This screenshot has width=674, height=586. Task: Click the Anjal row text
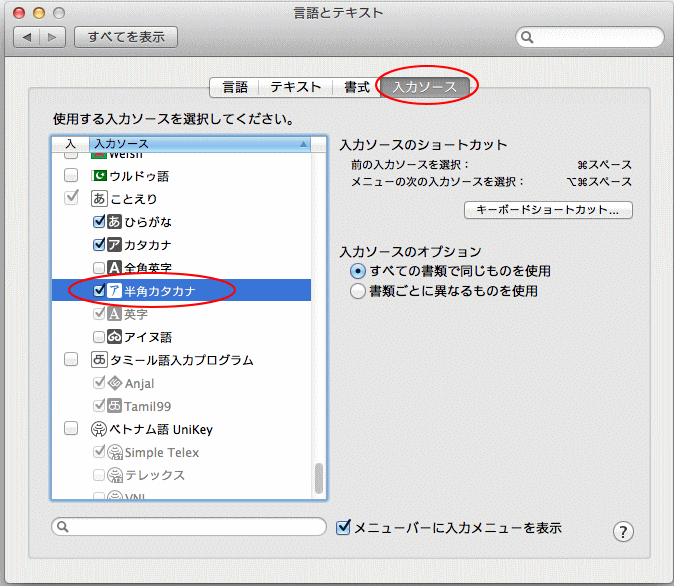coord(139,384)
